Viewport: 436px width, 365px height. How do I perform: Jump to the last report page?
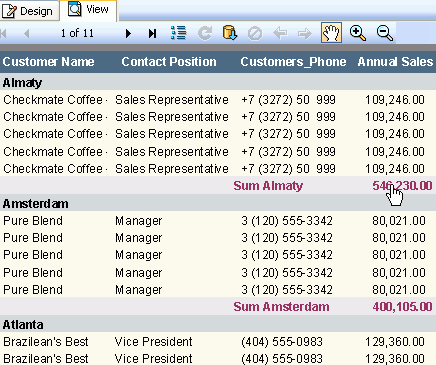152,33
